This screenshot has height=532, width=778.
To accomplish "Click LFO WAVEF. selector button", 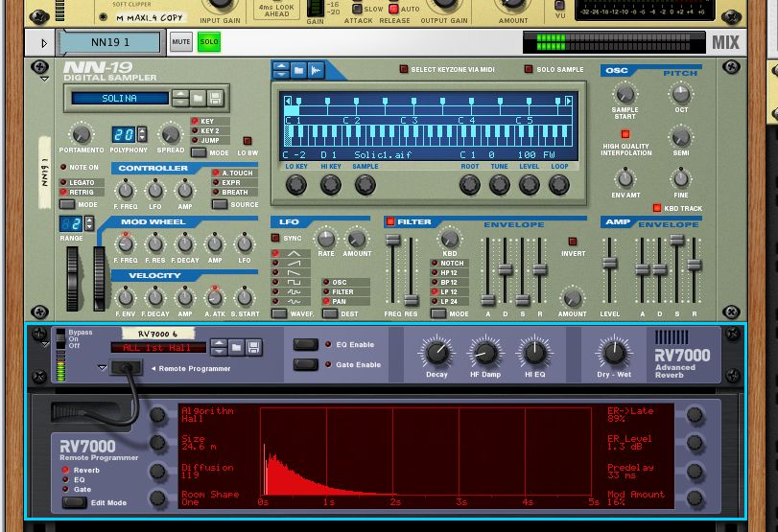I will pos(279,313).
